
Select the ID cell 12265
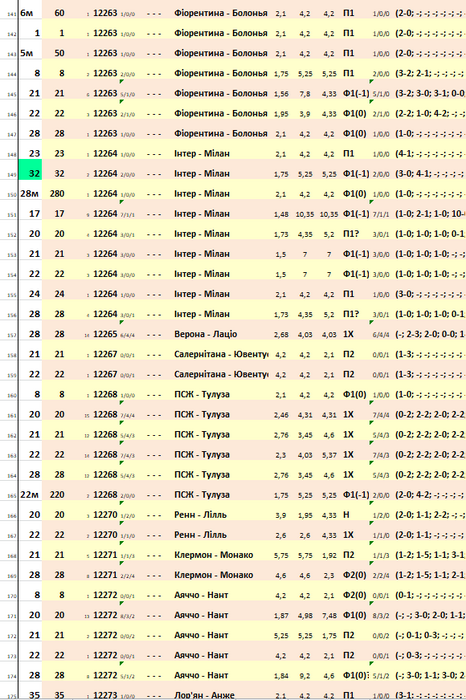click(105, 334)
